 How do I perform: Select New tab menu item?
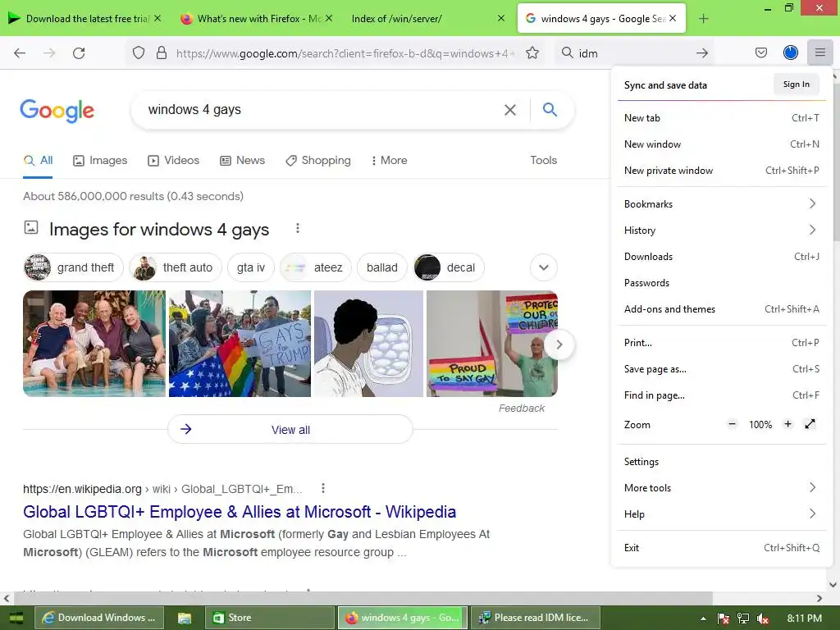pos(721,118)
